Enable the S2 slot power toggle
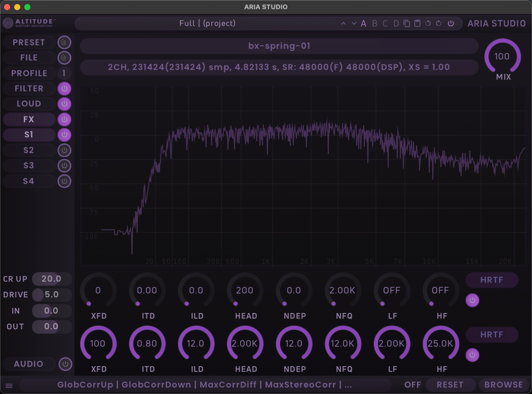 64,150
